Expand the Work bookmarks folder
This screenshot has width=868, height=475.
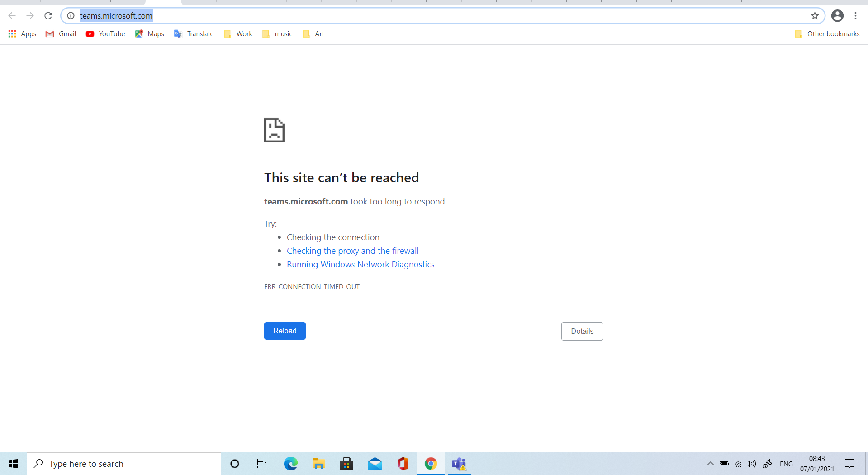point(238,34)
